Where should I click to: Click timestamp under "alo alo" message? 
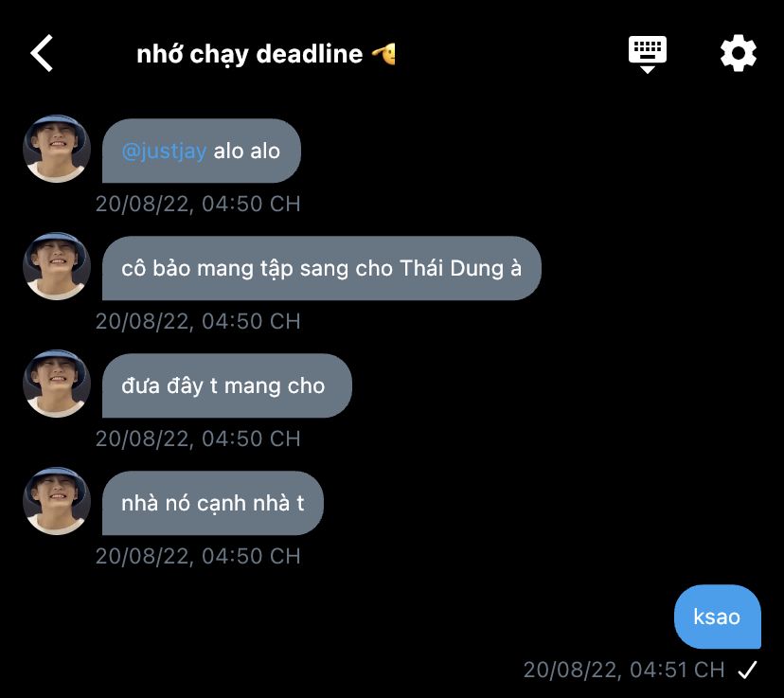pos(198,204)
